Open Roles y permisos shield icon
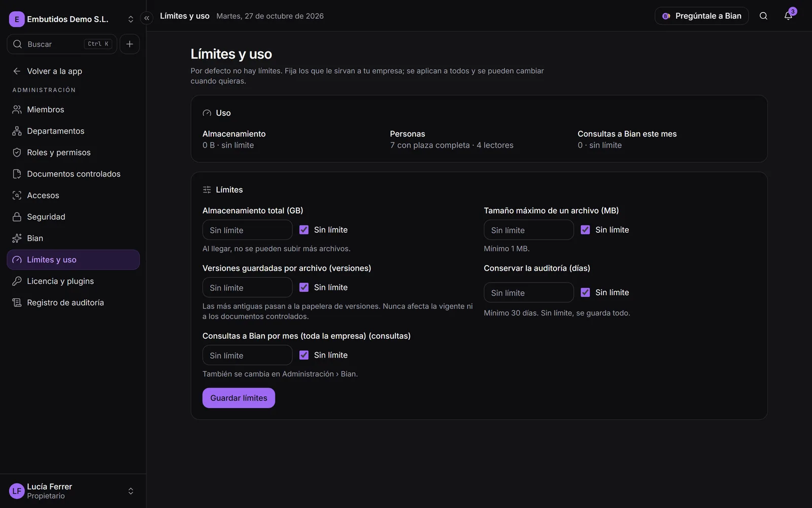812x508 pixels. pyautogui.click(x=17, y=152)
